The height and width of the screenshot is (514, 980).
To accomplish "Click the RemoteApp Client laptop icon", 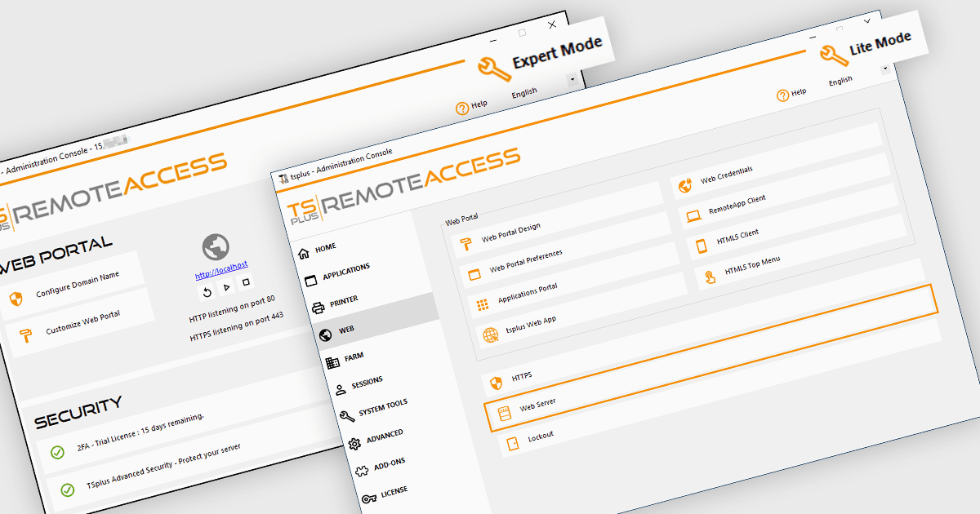I will point(693,216).
